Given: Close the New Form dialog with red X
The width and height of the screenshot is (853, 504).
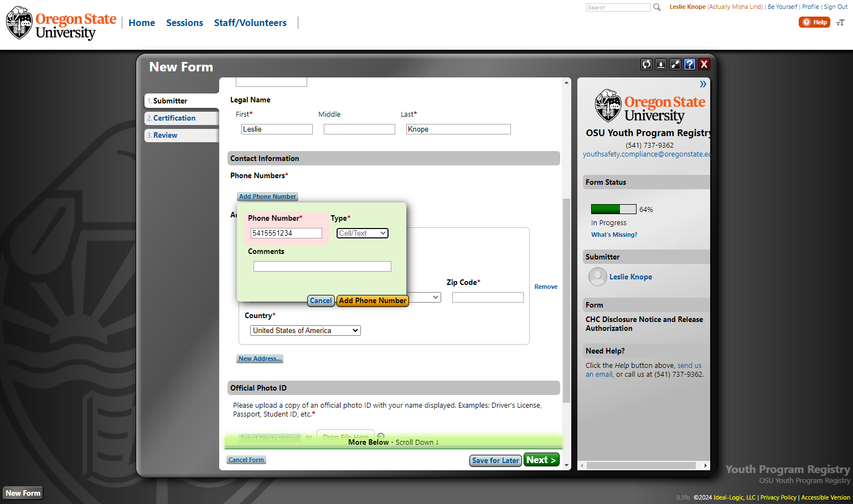Looking at the screenshot, I should pyautogui.click(x=704, y=64).
